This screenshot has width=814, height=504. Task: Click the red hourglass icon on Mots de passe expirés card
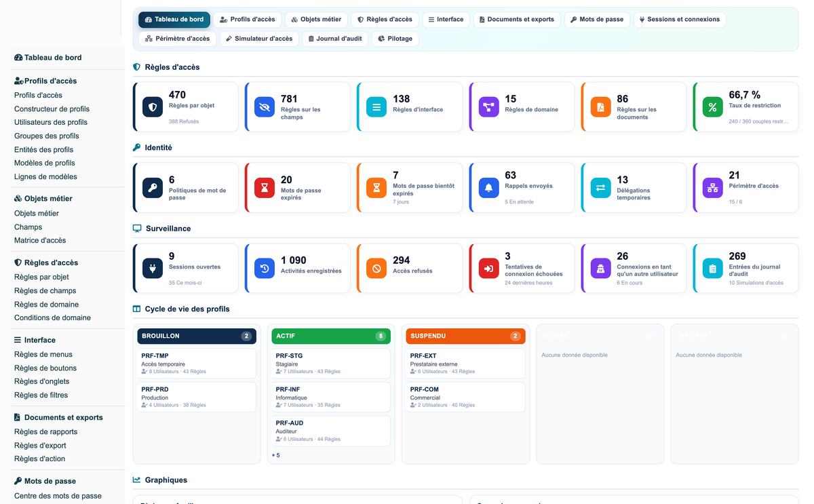[x=265, y=188]
